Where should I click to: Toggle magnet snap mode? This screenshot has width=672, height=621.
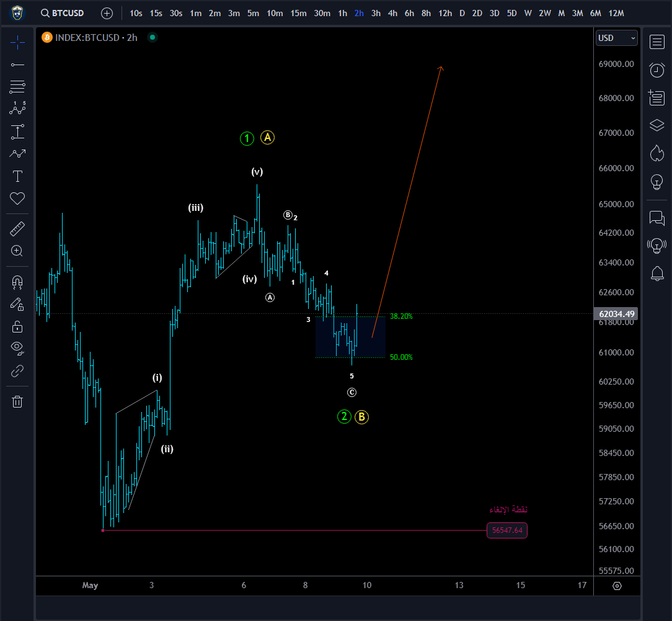click(x=17, y=282)
